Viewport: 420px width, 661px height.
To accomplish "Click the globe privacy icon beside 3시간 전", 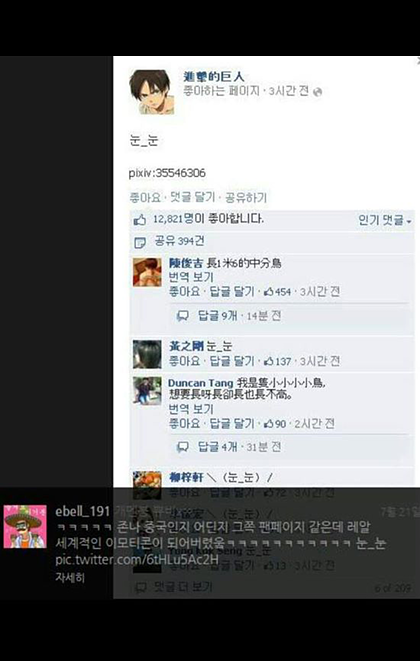I will pos(318,92).
